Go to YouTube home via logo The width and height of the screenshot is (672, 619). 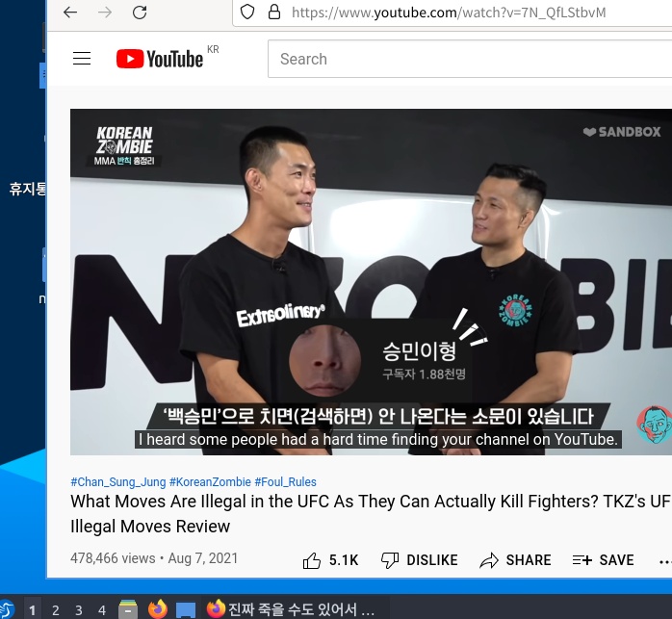[x=160, y=59]
